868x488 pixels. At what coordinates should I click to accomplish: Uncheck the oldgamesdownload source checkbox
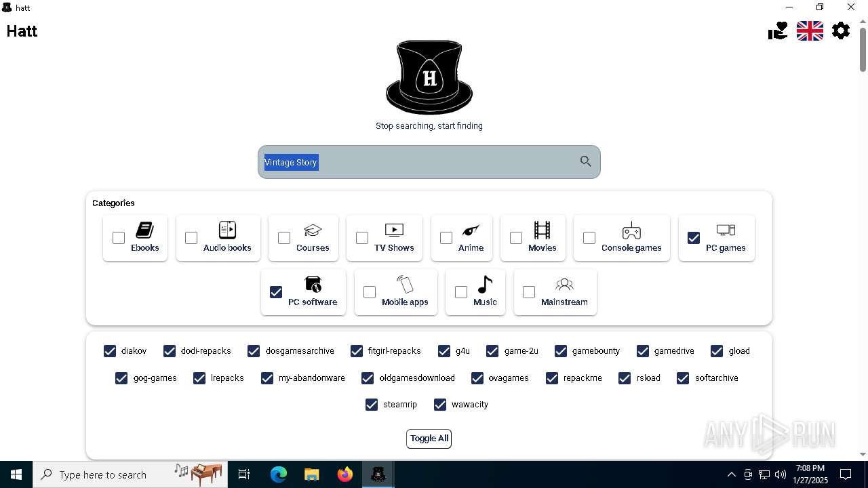point(368,378)
